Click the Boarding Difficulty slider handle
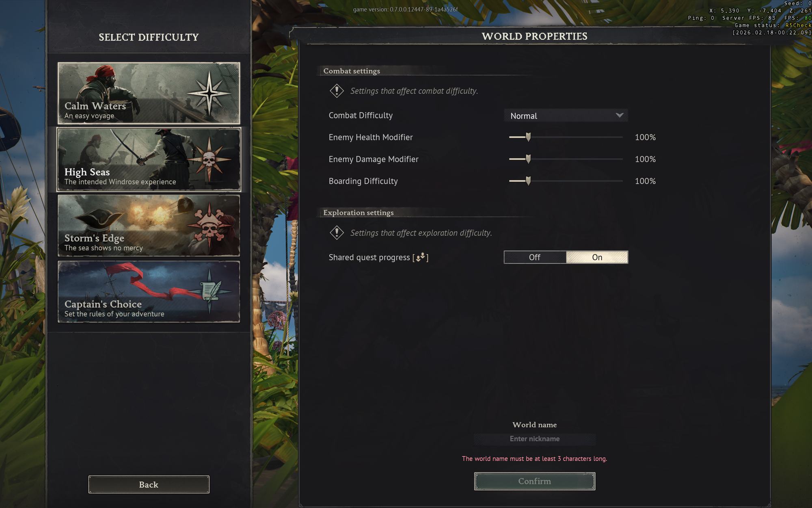812x508 pixels. tap(528, 181)
